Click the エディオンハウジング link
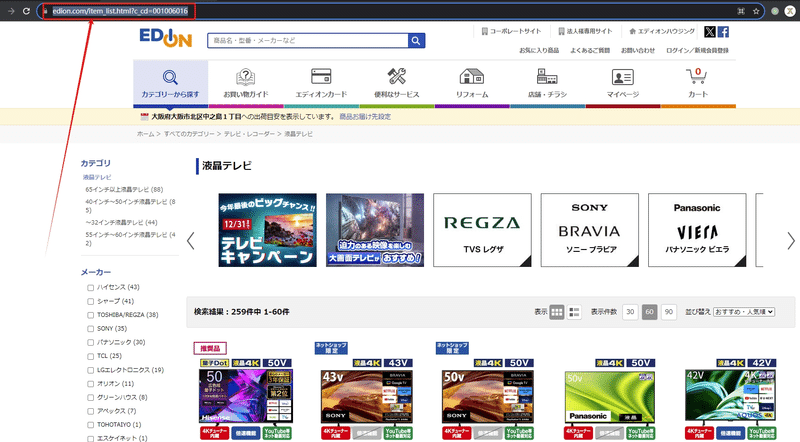 [662, 31]
